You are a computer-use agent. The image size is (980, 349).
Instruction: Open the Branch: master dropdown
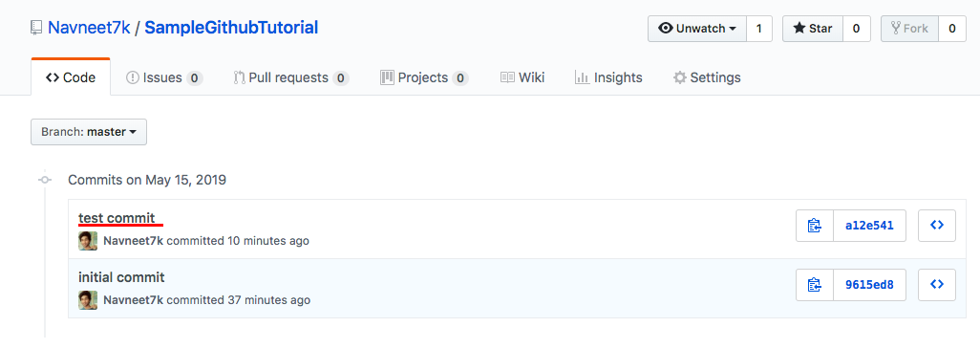[89, 132]
